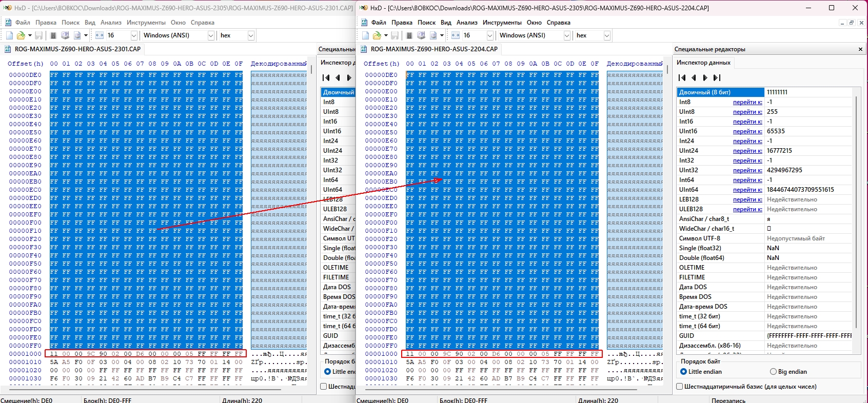Open Инструменты menu in left HxD window
This screenshot has height=403, width=868.
(146, 23)
